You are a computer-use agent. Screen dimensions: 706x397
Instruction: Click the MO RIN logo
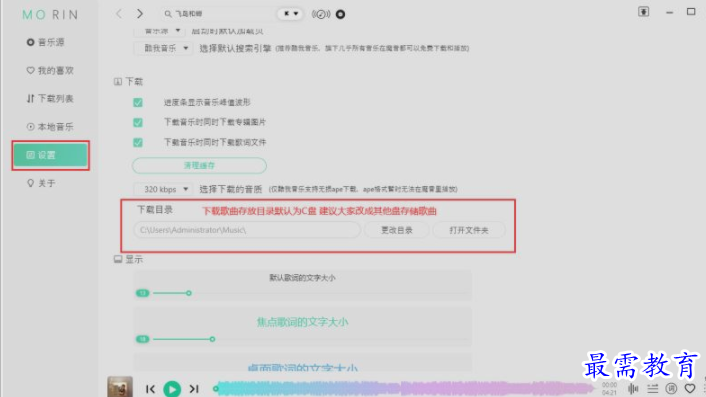tap(50, 15)
